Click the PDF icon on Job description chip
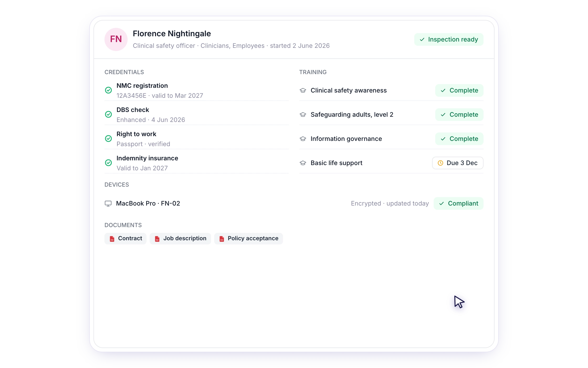The height and width of the screenshot is (368, 588). coord(157,239)
